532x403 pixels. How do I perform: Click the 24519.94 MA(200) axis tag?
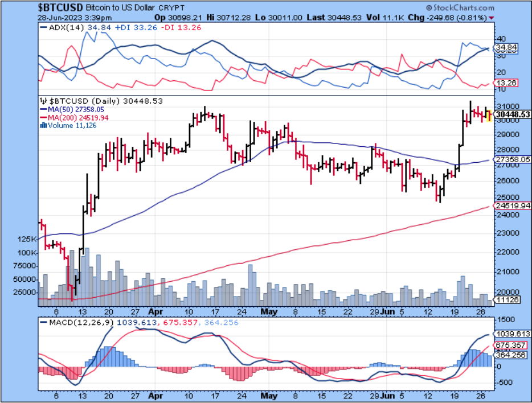(x=513, y=205)
